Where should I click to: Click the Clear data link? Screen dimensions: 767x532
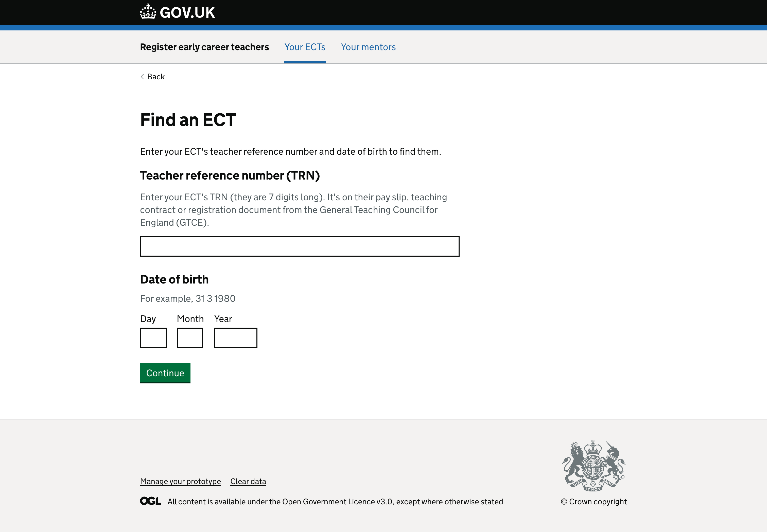click(248, 481)
